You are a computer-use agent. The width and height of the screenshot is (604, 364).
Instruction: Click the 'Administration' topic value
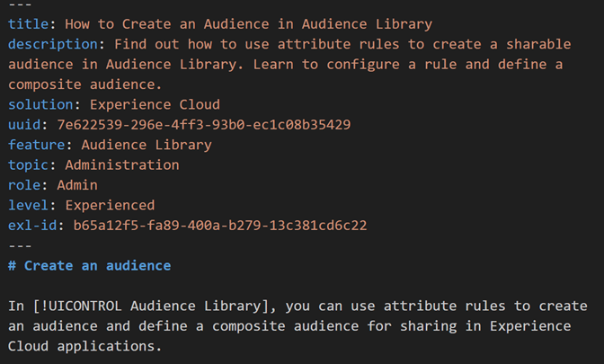tap(122, 164)
